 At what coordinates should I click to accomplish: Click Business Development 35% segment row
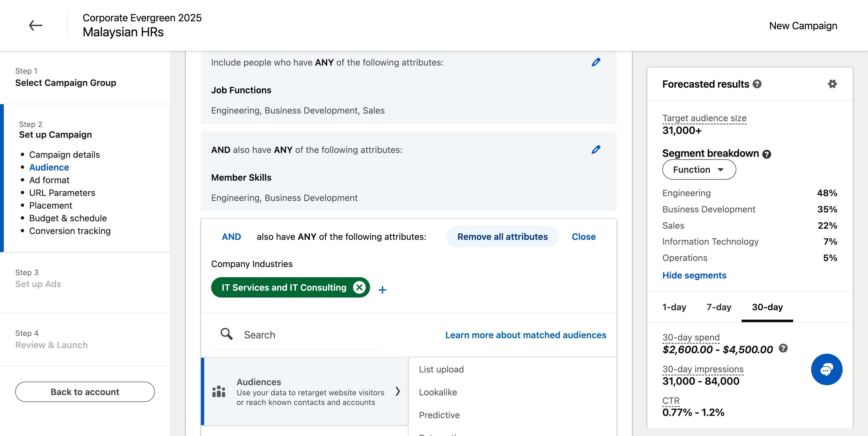pyautogui.click(x=749, y=209)
